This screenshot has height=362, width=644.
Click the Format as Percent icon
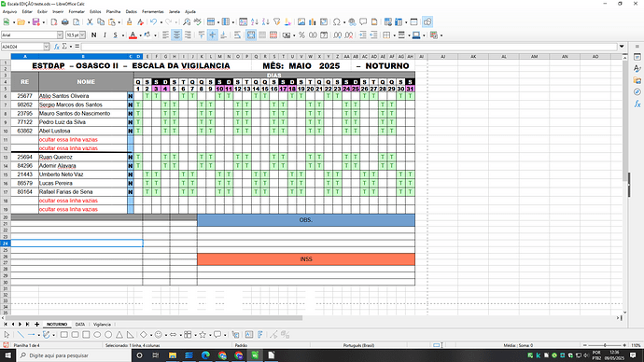(x=301, y=35)
